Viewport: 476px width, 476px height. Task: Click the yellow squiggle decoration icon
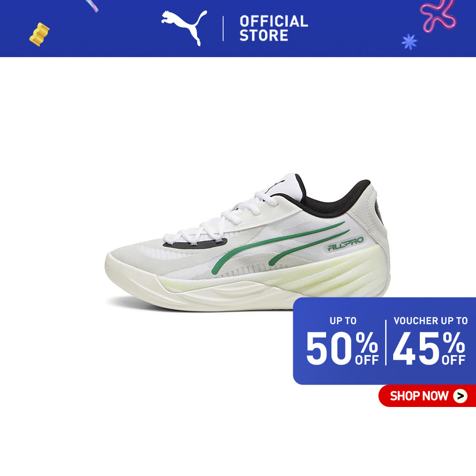click(x=39, y=34)
